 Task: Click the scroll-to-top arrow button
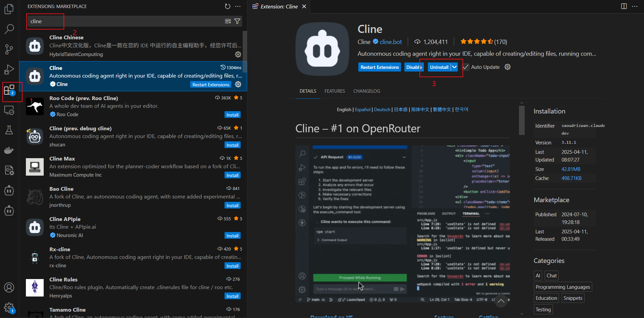(501, 301)
